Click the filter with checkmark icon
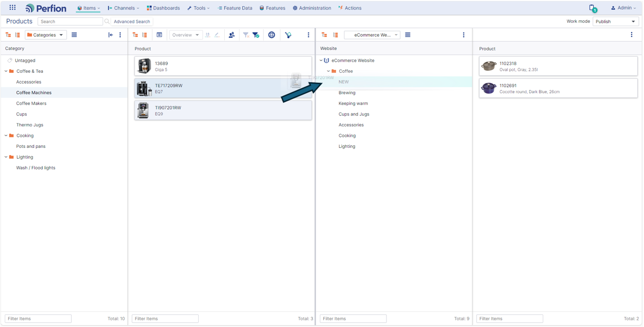Image resolution: width=644 pixels, height=327 pixels. (x=256, y=35)
